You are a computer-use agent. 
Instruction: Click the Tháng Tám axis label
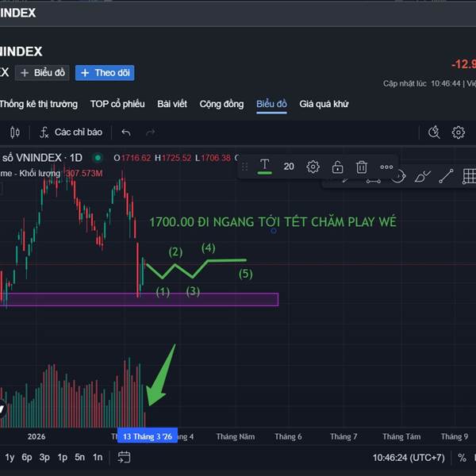pyautogui.click(x=401, y=436)
